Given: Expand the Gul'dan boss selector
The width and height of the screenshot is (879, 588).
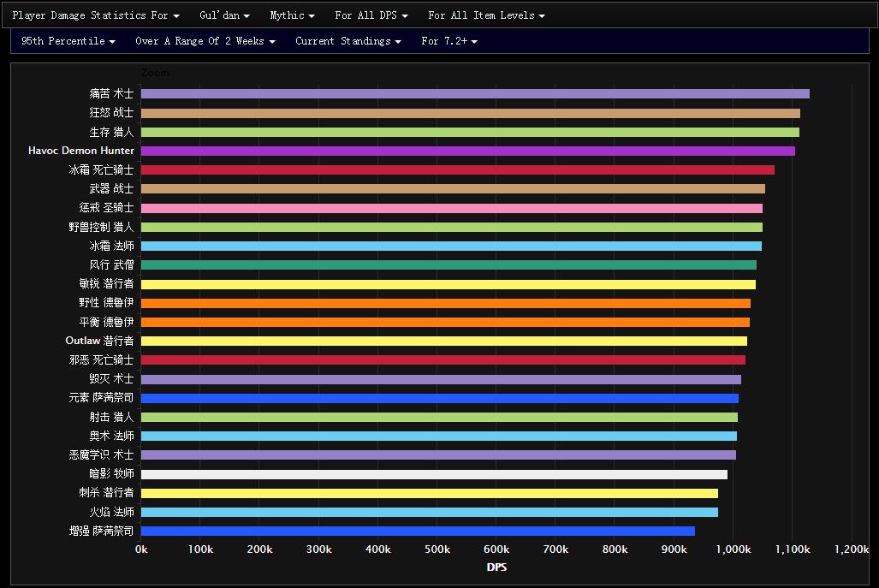Looking at the screenshot, I should tap(224, 15).
